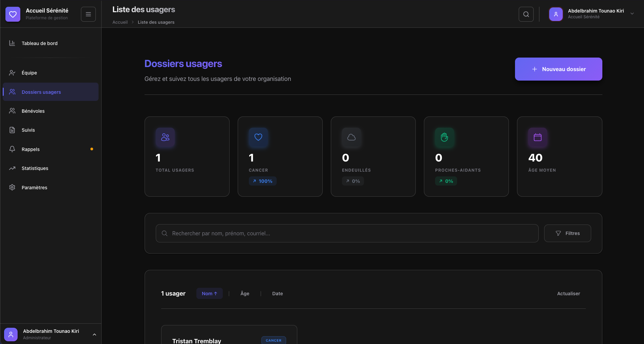Click the Accueil breadcrumb link

point(120,22)
